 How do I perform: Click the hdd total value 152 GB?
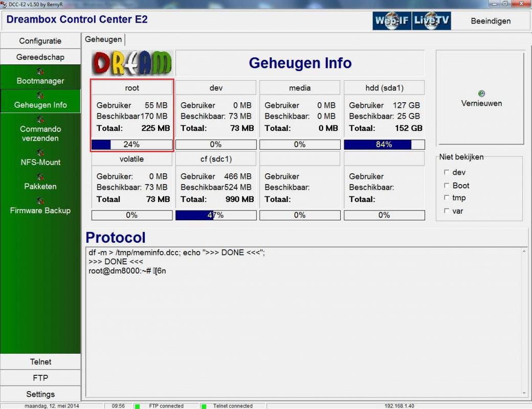[x=409, y=128]
